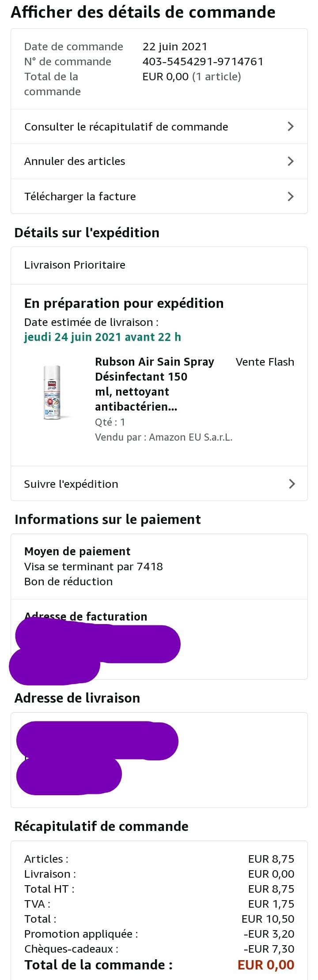Tap Visa se terminant par 7418
The image size is (318, 980).
[94, 567]
